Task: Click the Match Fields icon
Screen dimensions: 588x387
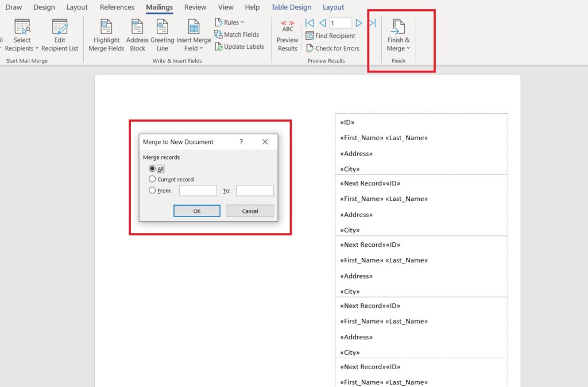Action: point(237,34)
